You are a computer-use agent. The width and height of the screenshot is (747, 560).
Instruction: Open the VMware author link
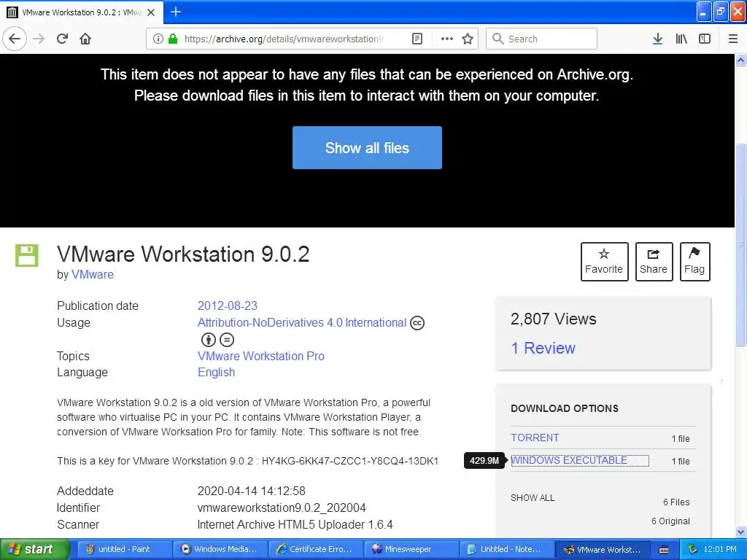(93, 275)
